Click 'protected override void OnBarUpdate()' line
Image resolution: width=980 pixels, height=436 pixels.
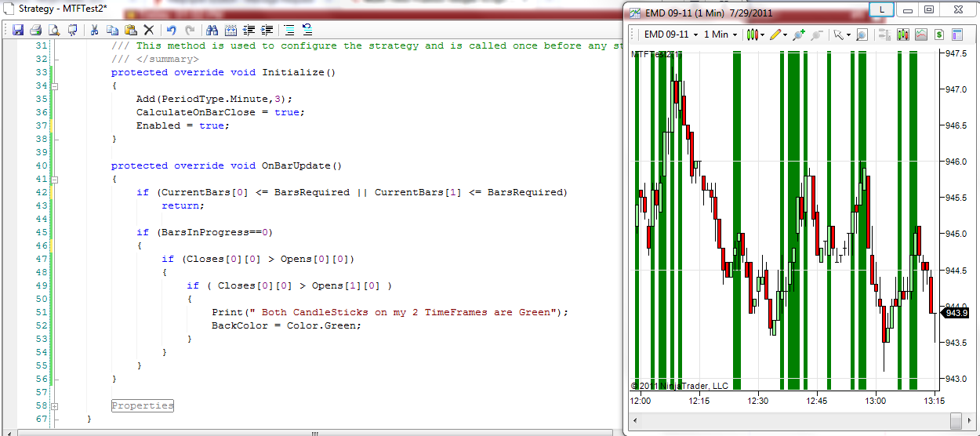pyautogui.click(x=227, y=165)
